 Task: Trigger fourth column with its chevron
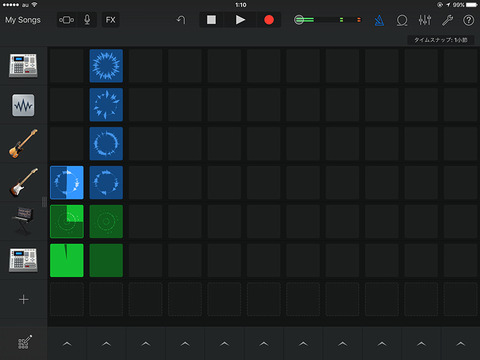coord(185,344)
